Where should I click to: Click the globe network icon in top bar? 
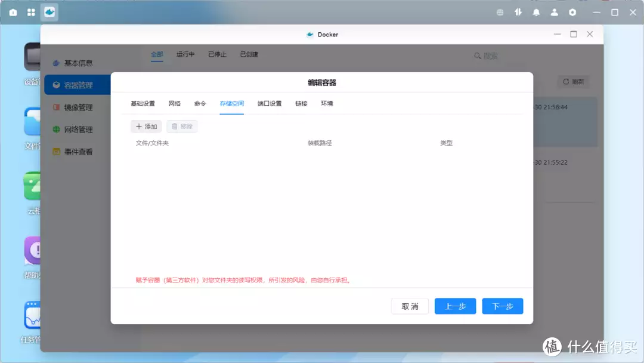500,13
